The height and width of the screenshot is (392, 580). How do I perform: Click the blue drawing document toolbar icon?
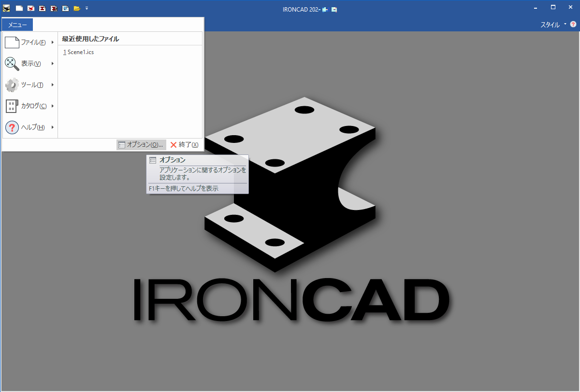(x=65, y=8)
